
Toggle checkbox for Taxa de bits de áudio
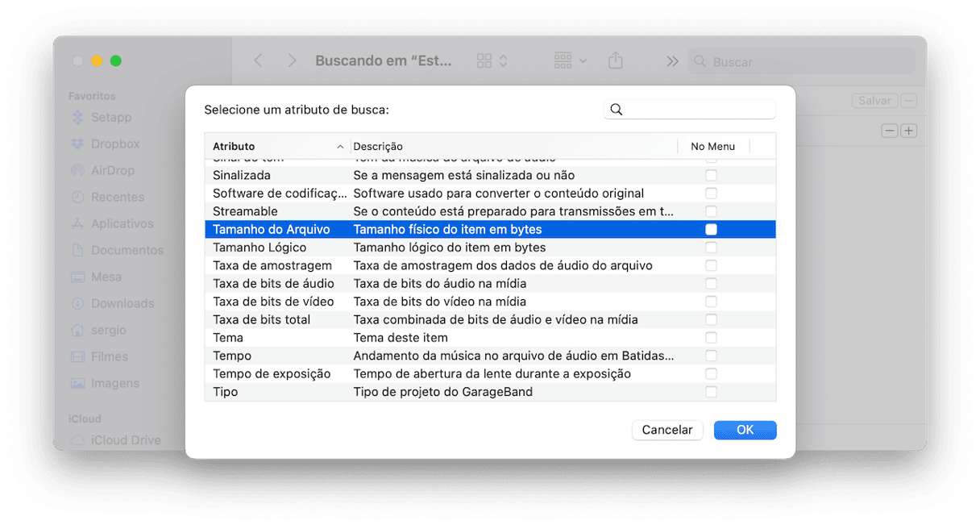(x=711, y=284)
